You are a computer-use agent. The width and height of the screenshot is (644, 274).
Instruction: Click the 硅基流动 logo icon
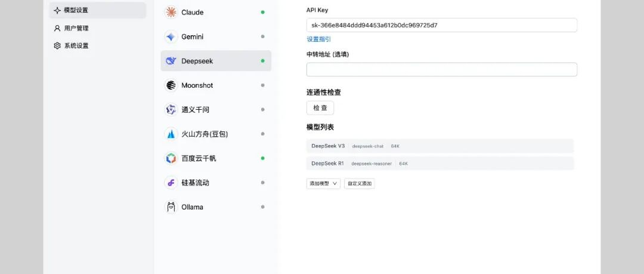coord(171,182)
